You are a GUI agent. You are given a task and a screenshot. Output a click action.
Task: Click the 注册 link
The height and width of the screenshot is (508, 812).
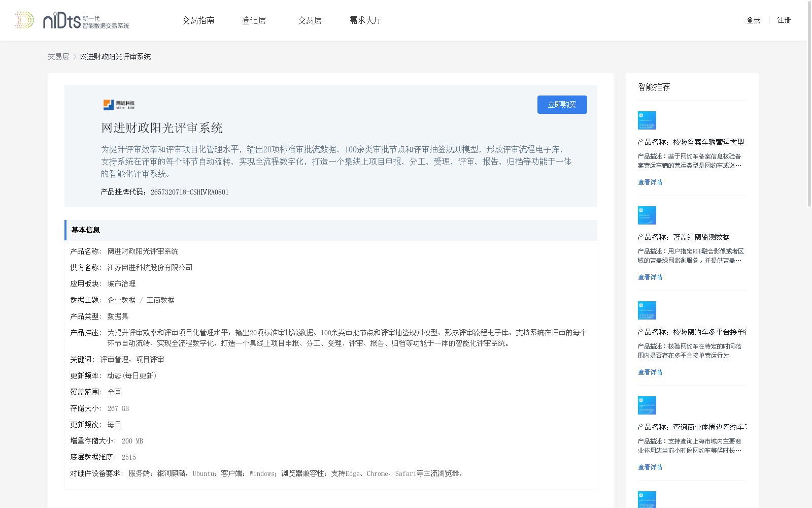click(x=784, y=20)
